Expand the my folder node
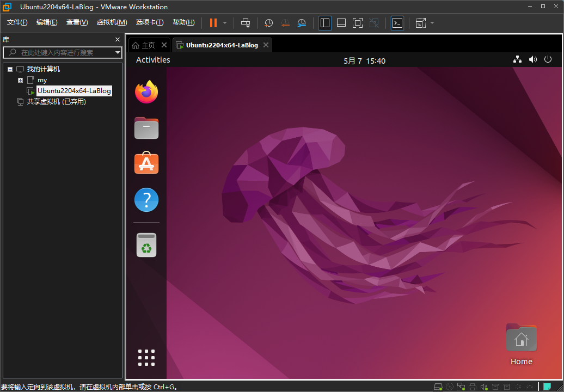 (21, 80)
